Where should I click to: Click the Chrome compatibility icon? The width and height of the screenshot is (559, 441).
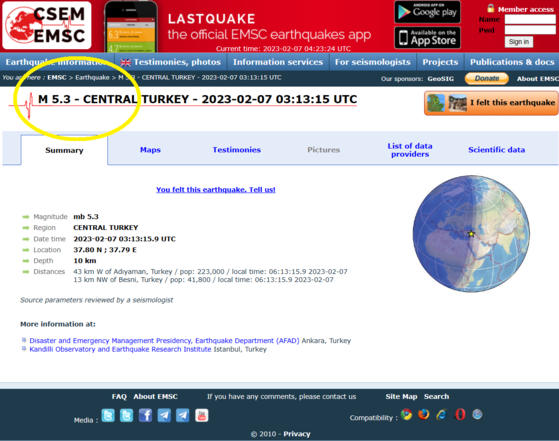point(406,414)
